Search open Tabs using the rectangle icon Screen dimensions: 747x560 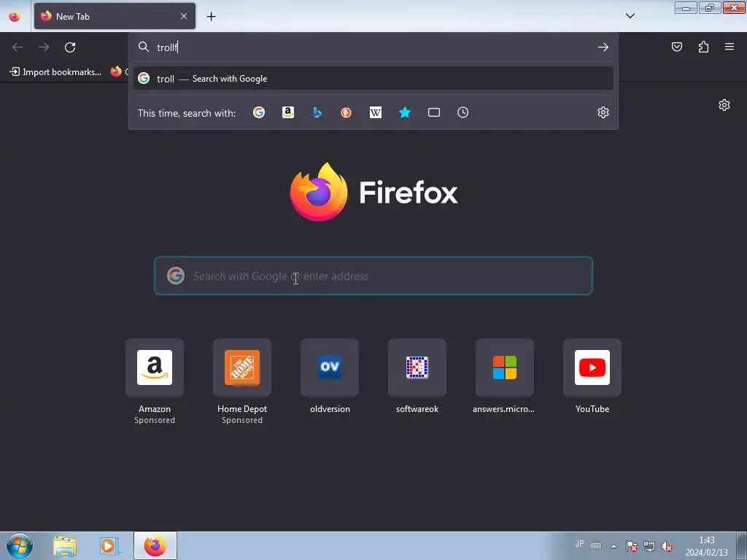(434, 112)
